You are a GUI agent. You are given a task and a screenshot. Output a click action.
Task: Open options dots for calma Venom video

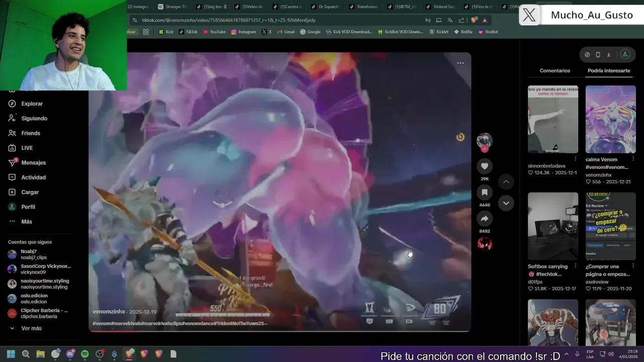pos(633,159)
